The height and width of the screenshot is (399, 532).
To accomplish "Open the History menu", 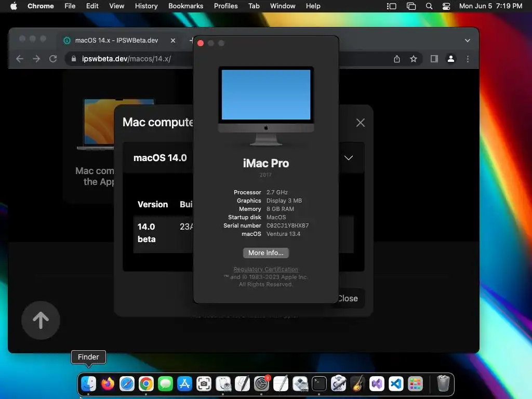I will (146, 6).
